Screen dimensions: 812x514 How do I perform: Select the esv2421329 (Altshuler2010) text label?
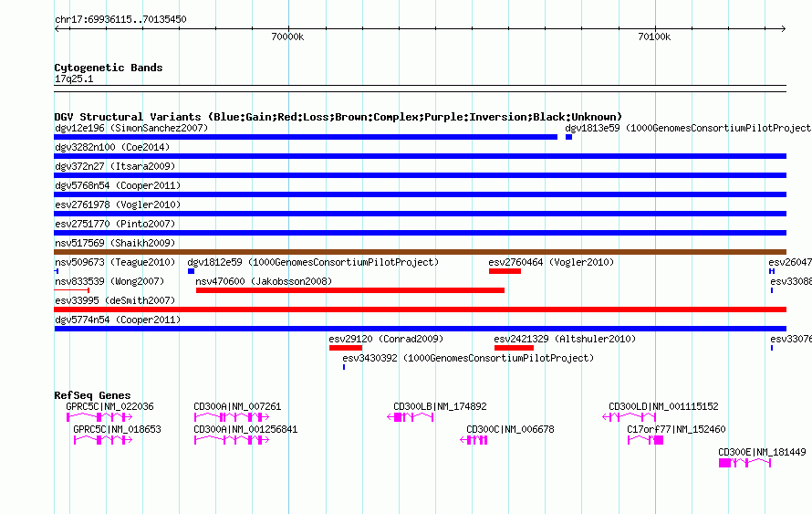pos(565,339)
